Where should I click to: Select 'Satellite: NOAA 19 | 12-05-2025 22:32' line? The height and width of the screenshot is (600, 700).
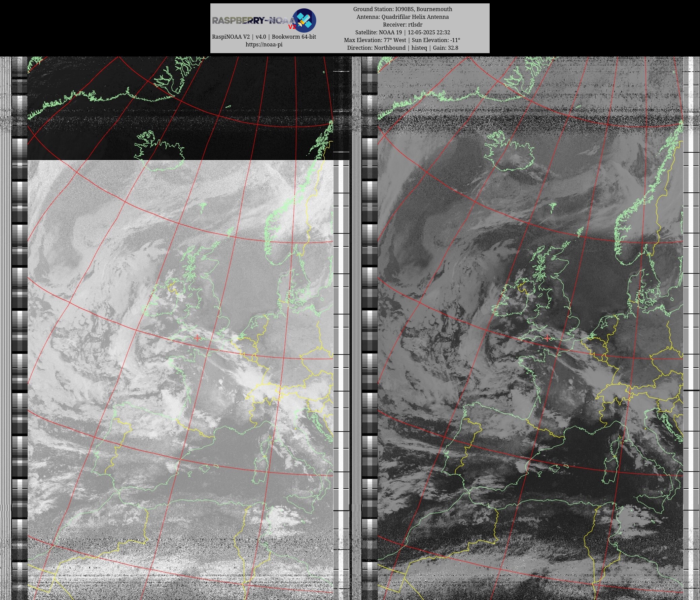point(403,32)
